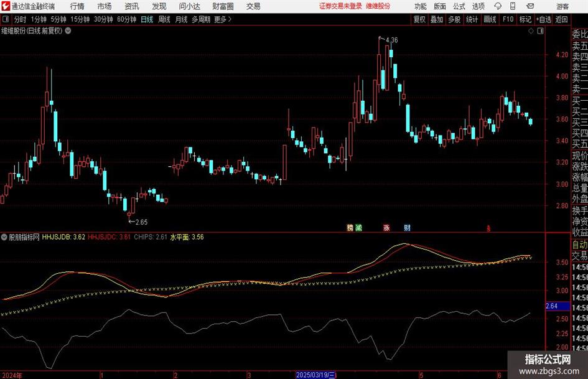Click the mobile phone icon
Image resolution: width=588 pixels, height=379 pixels.
pyautogui.click(x=513, y=6)
